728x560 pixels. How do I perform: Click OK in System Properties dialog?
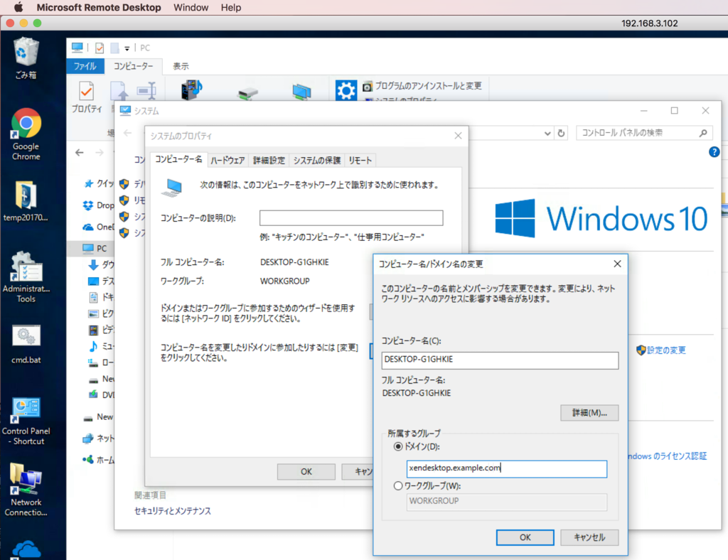point(306,472)
